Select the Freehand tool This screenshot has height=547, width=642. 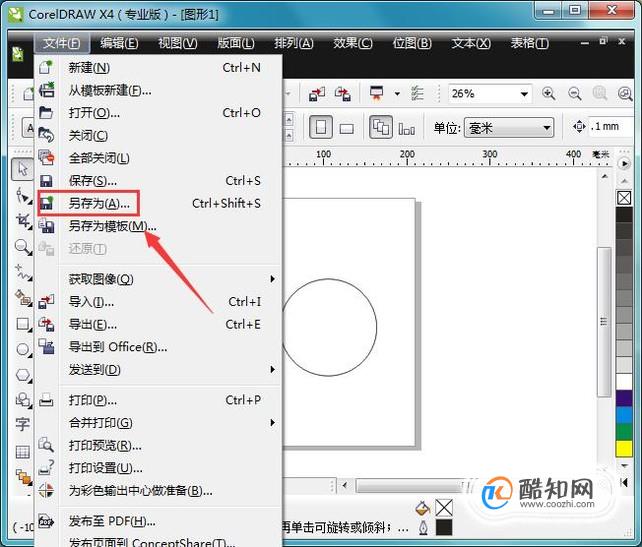click(23, 273)
